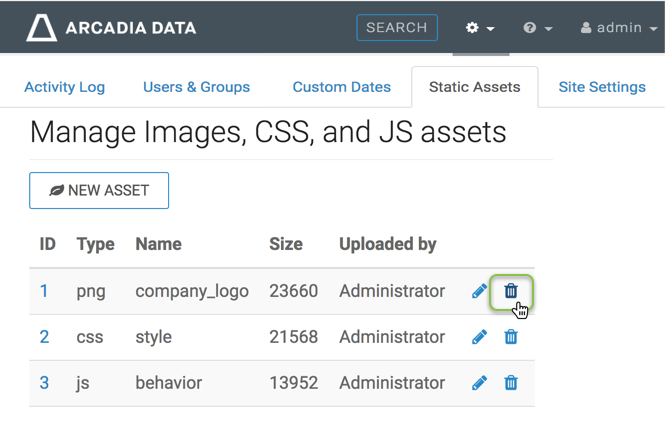Edit the behavior js asset
The width and height of the screenshot is (665, 422).
[x=480, y=383]
